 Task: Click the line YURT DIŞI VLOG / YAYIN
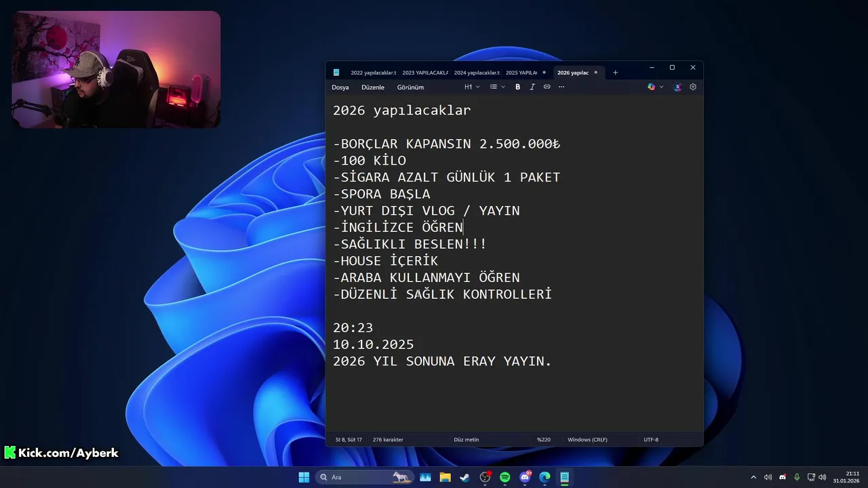(426, 211)
